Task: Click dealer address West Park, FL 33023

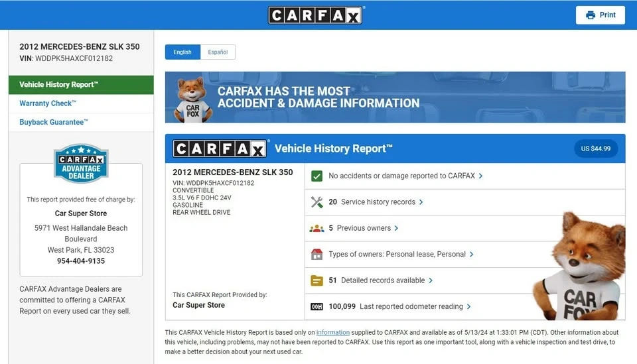Action: coord(81,250)
